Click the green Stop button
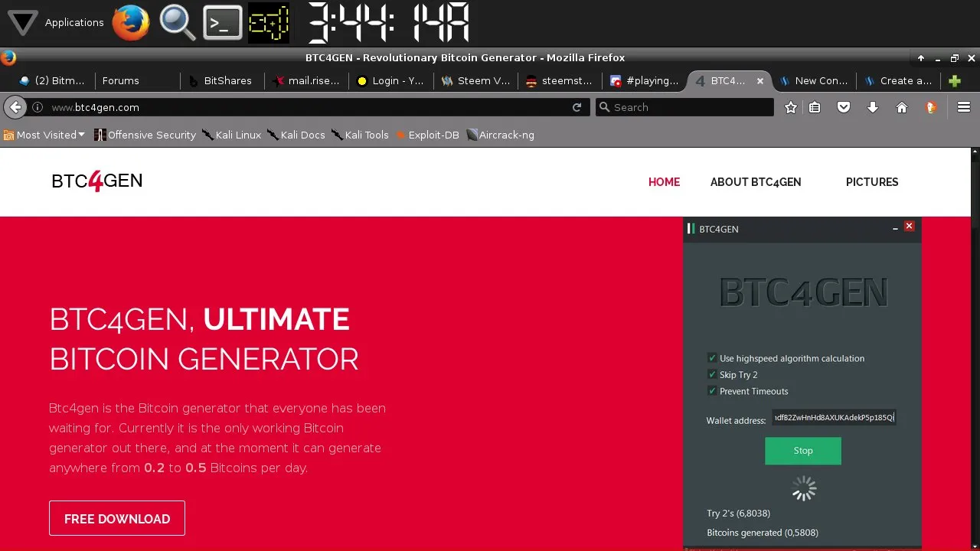980x551 pixels. pos(803,451)
